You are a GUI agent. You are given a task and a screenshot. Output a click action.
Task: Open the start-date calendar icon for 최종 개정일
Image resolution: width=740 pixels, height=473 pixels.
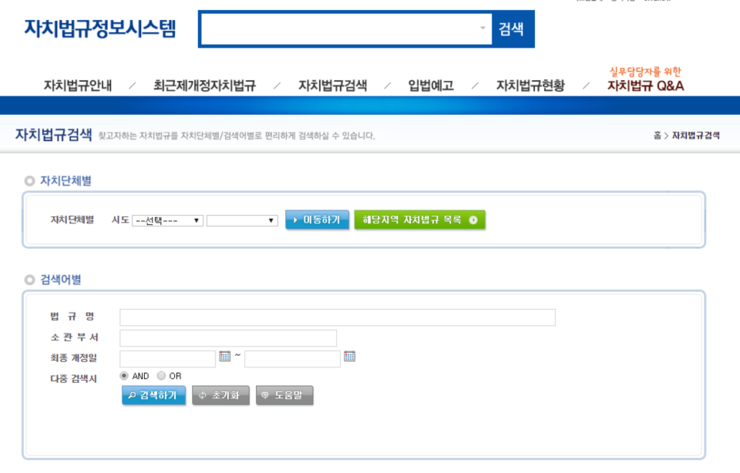(225, 356)
